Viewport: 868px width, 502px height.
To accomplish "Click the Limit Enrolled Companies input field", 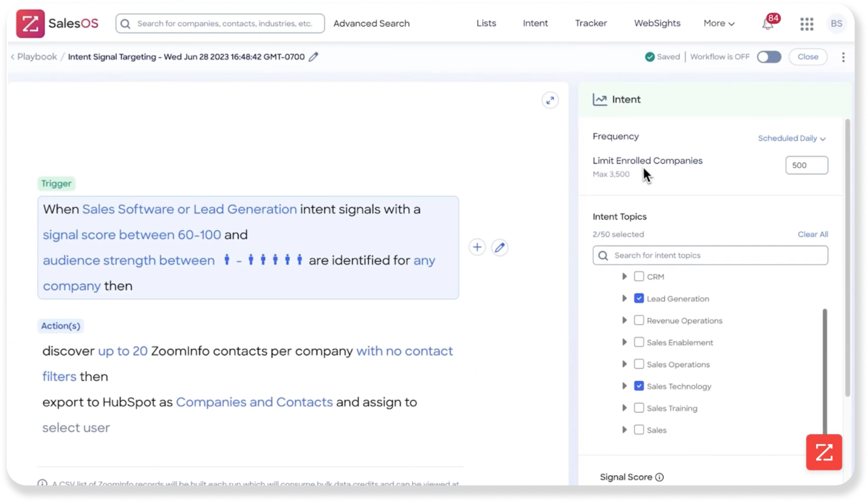I will coord(806,165).
